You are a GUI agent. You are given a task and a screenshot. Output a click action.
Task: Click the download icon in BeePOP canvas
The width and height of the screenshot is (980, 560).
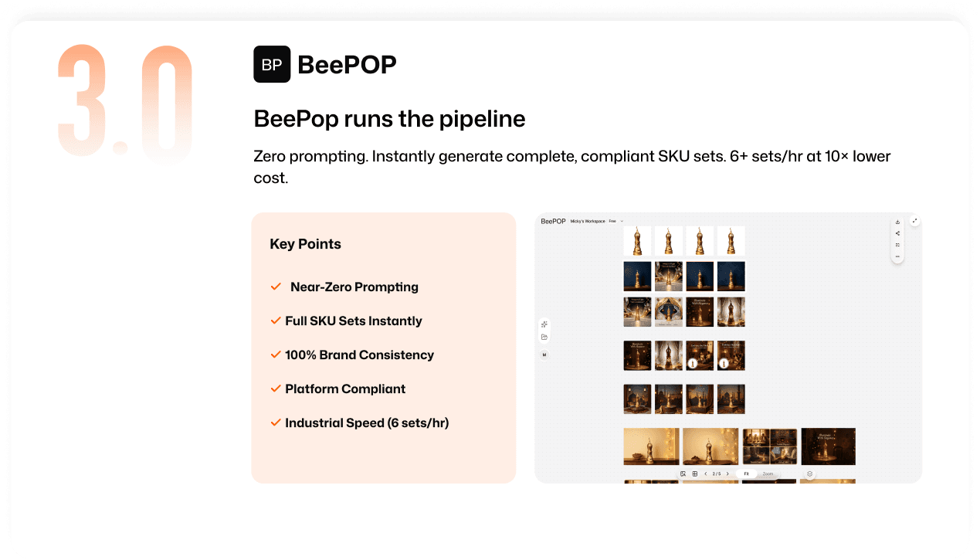[x=897, y=222]
